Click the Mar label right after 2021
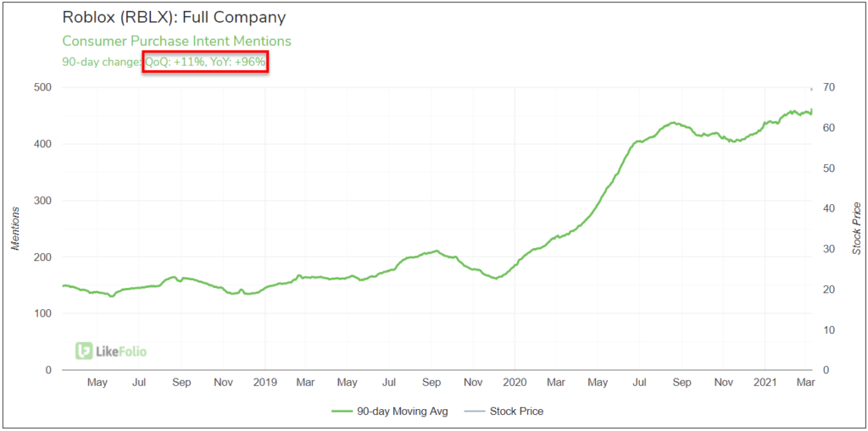 [x=807, y=383]
